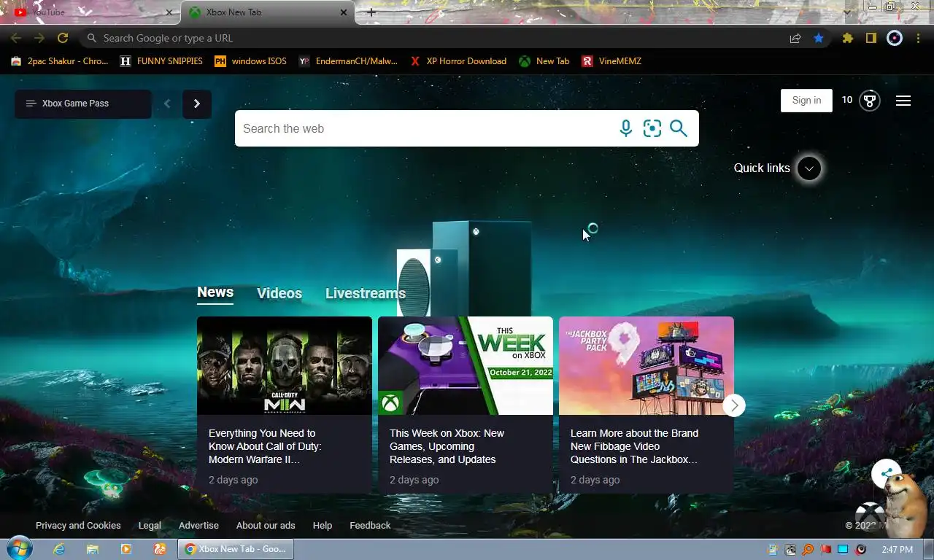The height and width of the screenshot is (560, 934).
Task: Open the rewards trophy icon
Action: (869, 101)
